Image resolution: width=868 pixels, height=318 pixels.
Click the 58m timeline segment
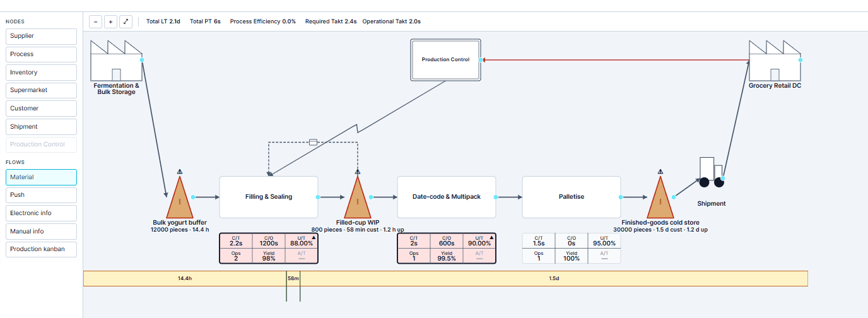[x=293, y=278]
